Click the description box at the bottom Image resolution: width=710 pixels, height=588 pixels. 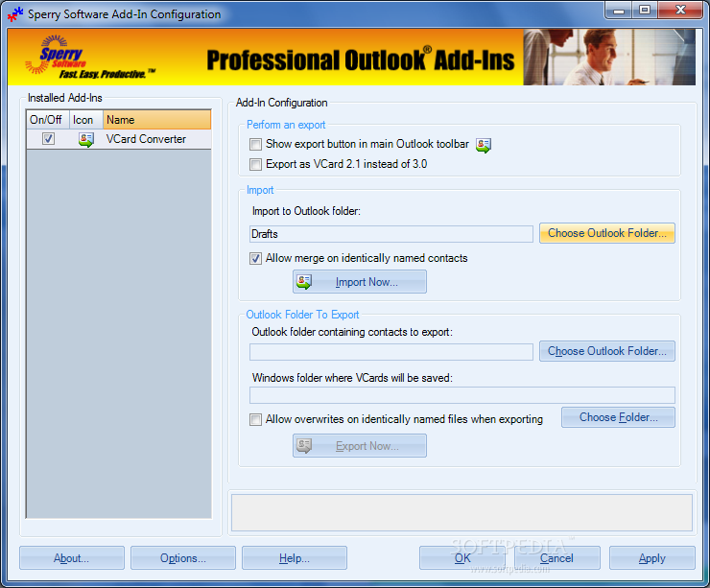[x=461, y=512]
